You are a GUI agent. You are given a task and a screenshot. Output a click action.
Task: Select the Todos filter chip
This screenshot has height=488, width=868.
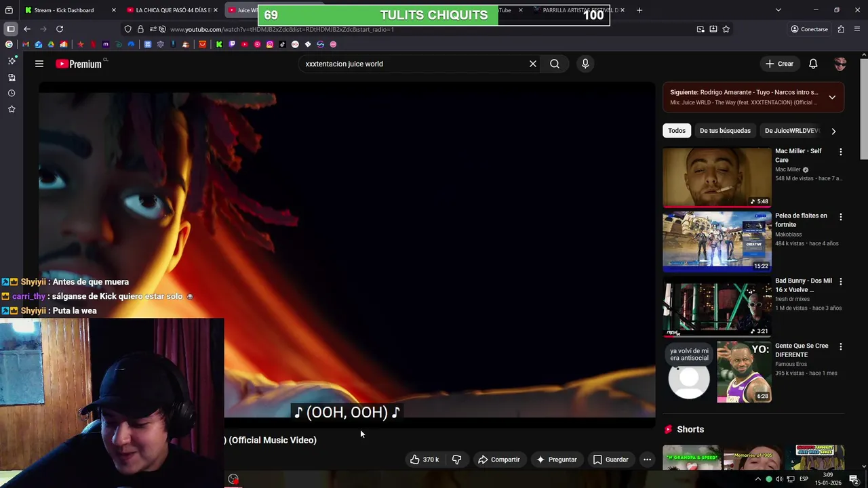[677, 131]
